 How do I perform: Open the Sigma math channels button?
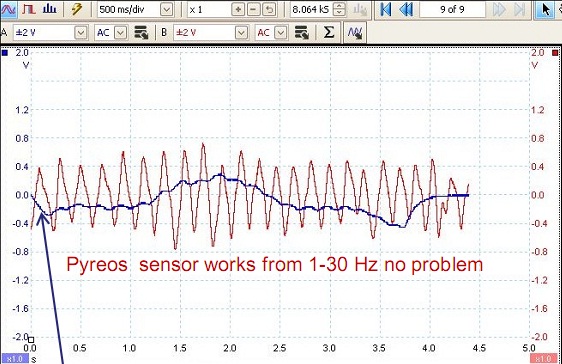pos(328,33)
